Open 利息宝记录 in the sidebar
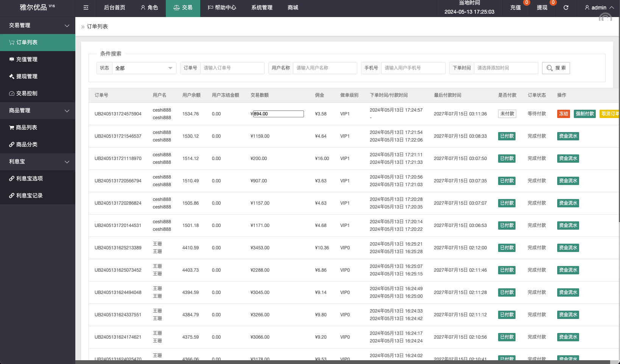Screen dimensions: 620x364 tap(29, 196)
